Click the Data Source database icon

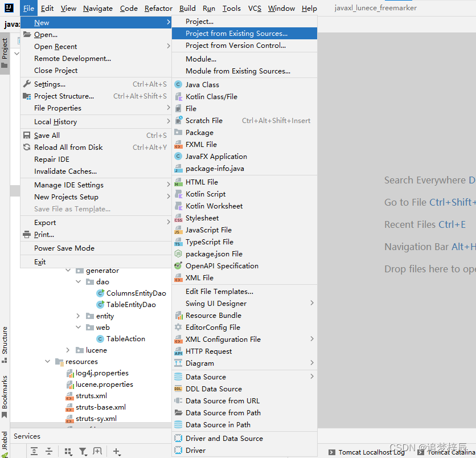(179, 377)
